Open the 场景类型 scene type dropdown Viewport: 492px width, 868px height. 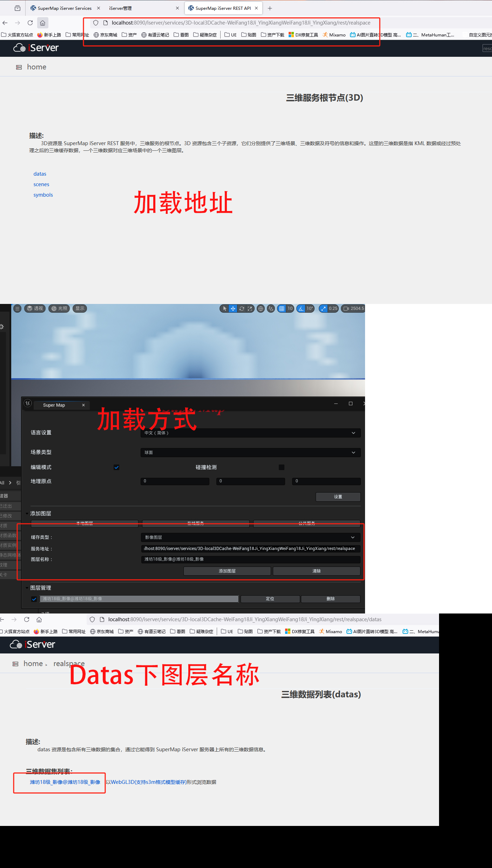[x=250, y=453]
